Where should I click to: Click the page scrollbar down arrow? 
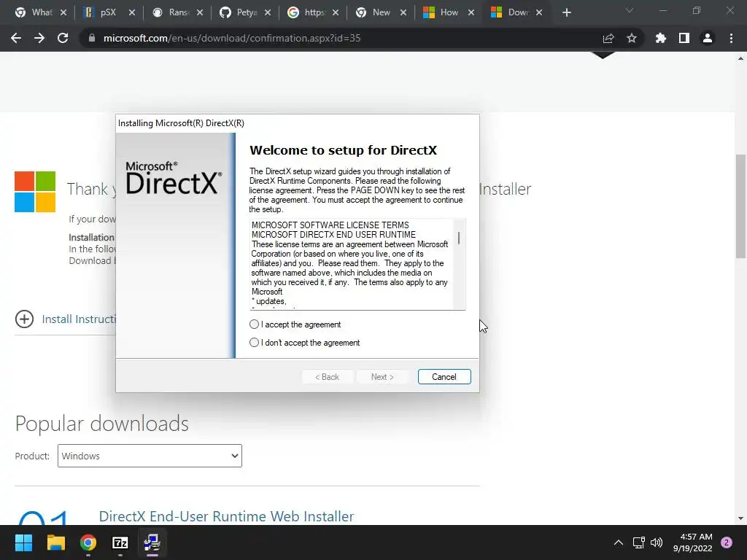740,518
